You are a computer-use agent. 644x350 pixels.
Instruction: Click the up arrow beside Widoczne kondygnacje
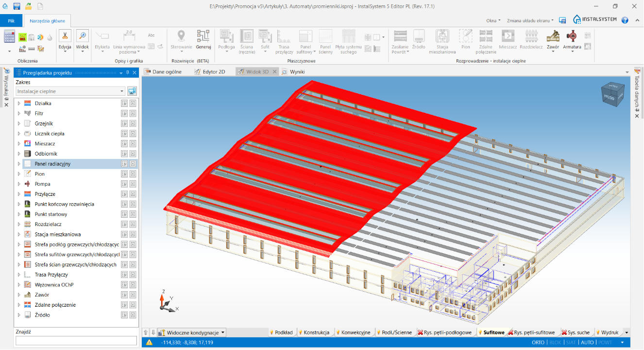(x=145, y=332)
